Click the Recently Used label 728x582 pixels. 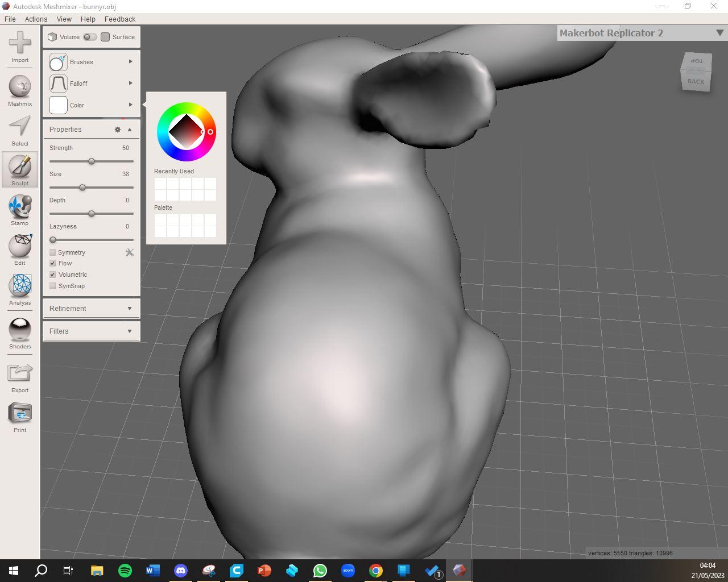pyautogui.click(x=174, y=171)
